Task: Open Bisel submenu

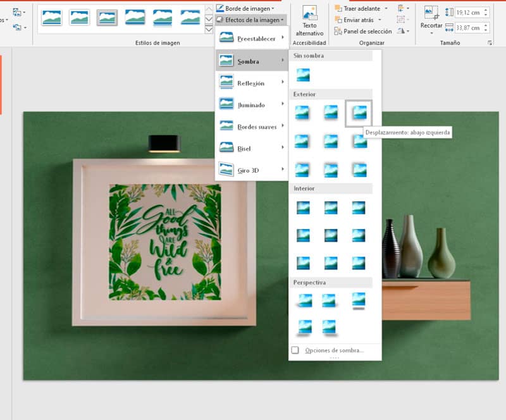Action: coord(252,148)
